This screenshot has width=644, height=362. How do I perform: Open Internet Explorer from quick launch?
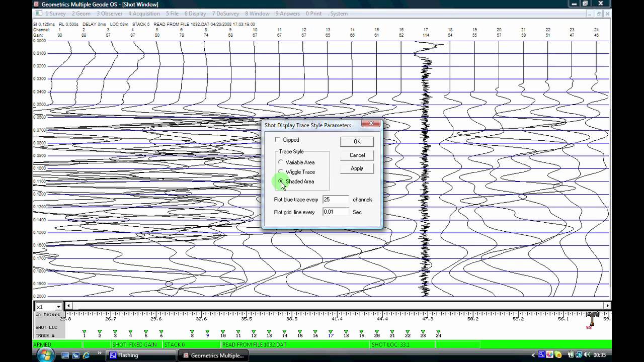(x=87, y=355)
